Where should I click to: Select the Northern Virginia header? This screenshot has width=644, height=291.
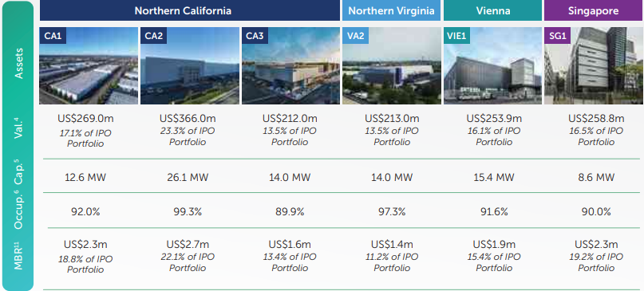(391, 10)
